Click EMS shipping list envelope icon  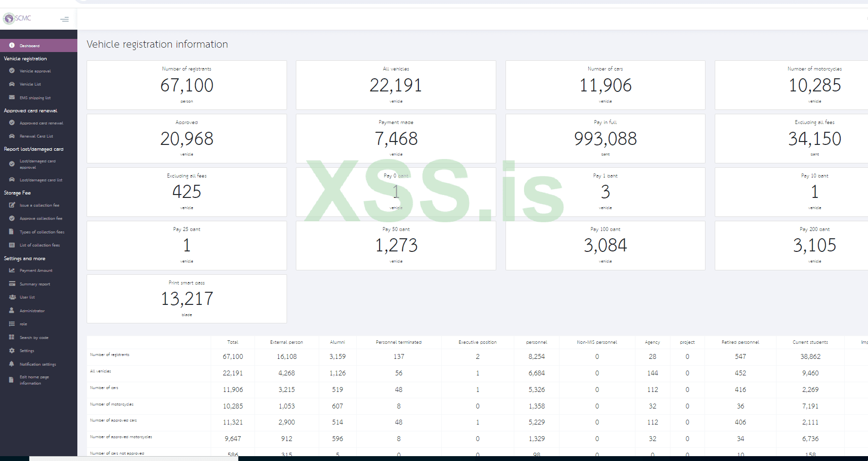point(12,97)
